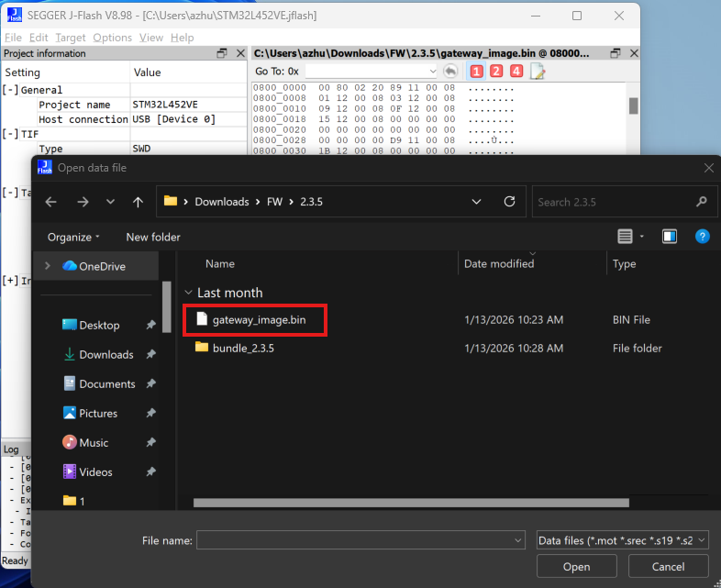Open the Help menu in J-Flash
Screen dimensions: 721x588
point(183,38)
